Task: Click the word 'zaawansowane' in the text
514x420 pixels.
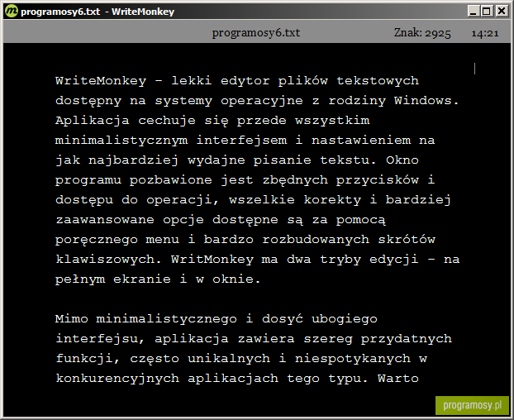Action: pyautogui.click(x=105, y=220)
